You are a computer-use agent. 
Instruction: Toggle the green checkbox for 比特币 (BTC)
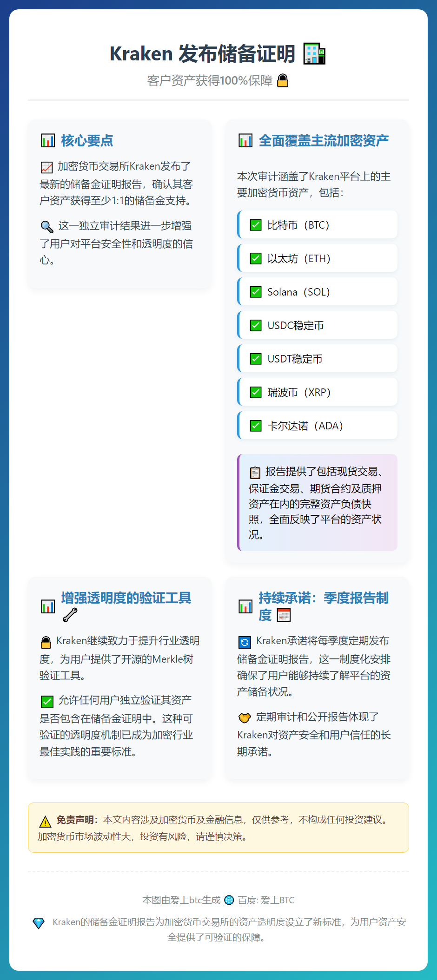click(x=256, y=225)
